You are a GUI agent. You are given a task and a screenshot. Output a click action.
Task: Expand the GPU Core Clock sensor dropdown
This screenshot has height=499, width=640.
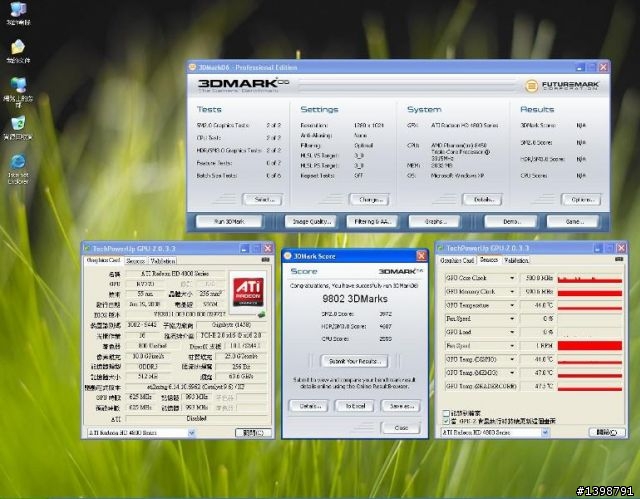tap(514, 277)
